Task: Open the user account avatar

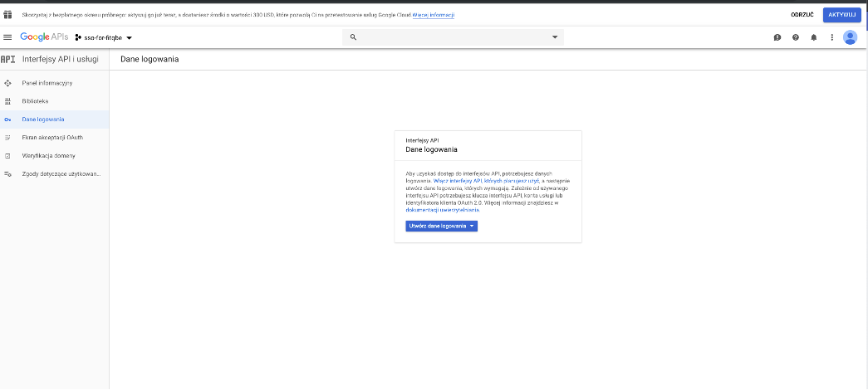Action: pyautogui.click(x=850, y=37)
